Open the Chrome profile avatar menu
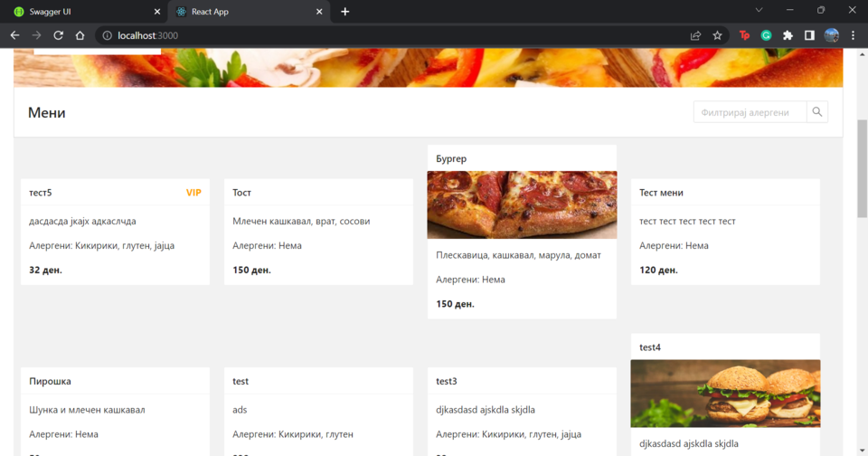868x456 pixels. pyautogui.click(x=832, y=35)
